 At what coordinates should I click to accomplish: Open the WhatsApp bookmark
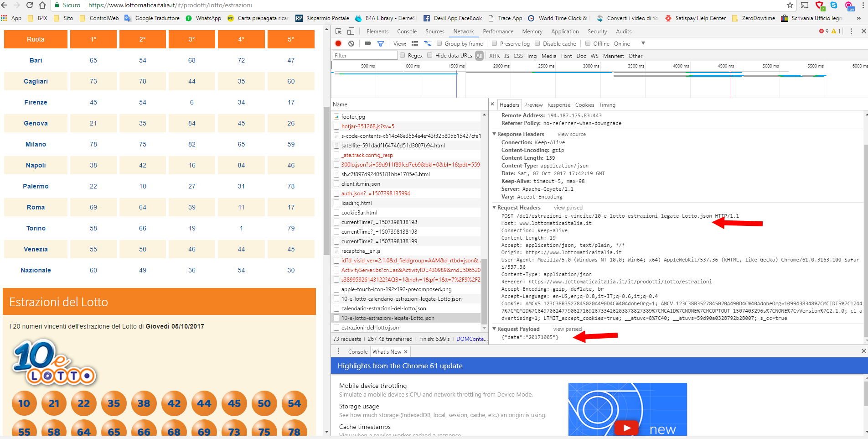tap(203, 18)
